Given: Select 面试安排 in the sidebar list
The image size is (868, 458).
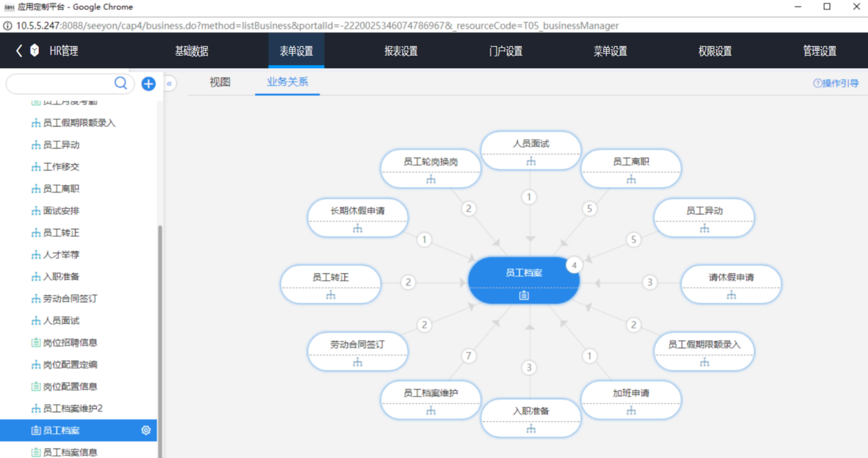Looking at the screenshot, I should click(x=61, y=210).
